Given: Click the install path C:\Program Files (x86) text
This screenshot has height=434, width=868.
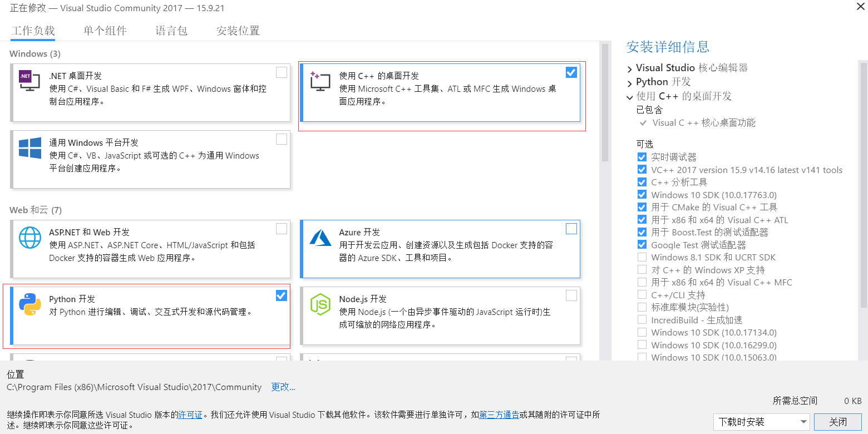Looking at the screenshot, I should click(x=134, y=387).
